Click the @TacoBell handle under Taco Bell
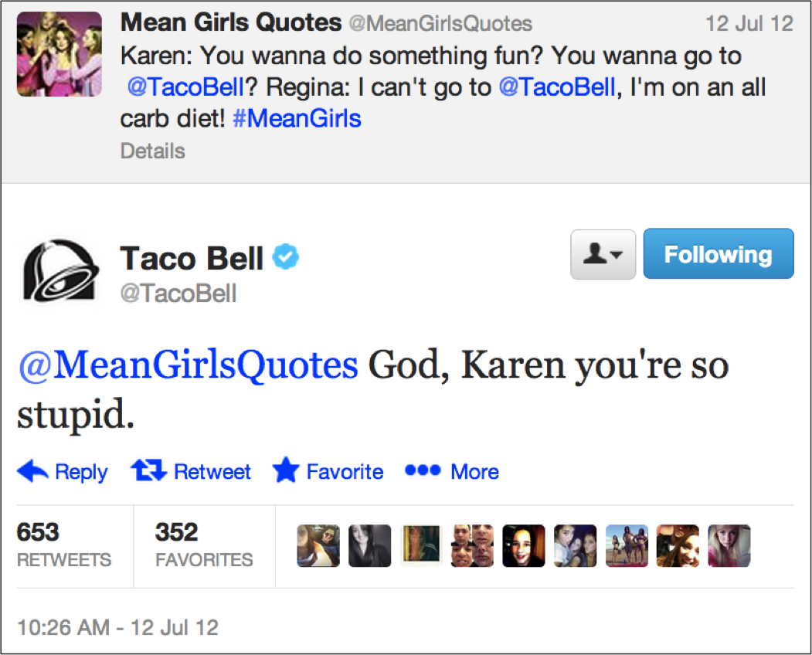The image size is (812, 655). pos(178,294)
